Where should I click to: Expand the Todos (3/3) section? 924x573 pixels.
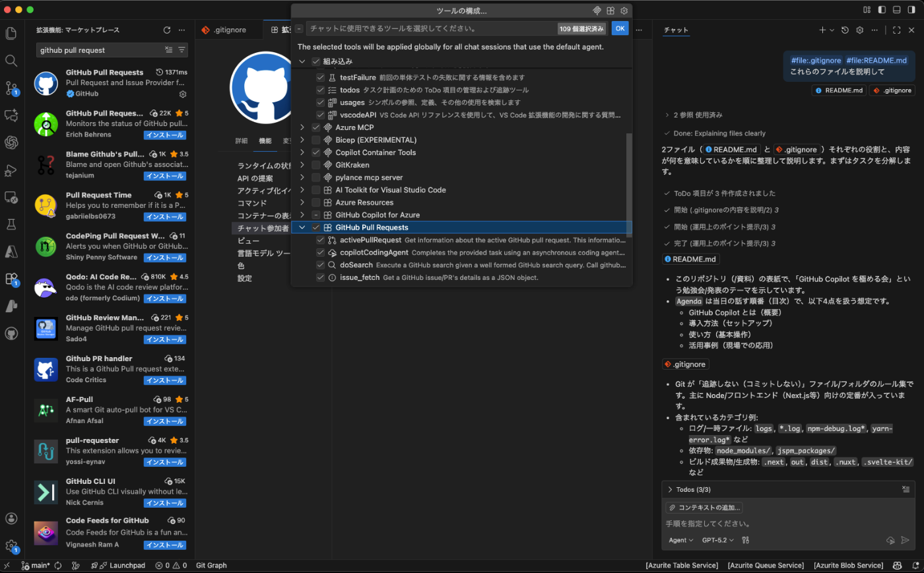pos(670,489)
